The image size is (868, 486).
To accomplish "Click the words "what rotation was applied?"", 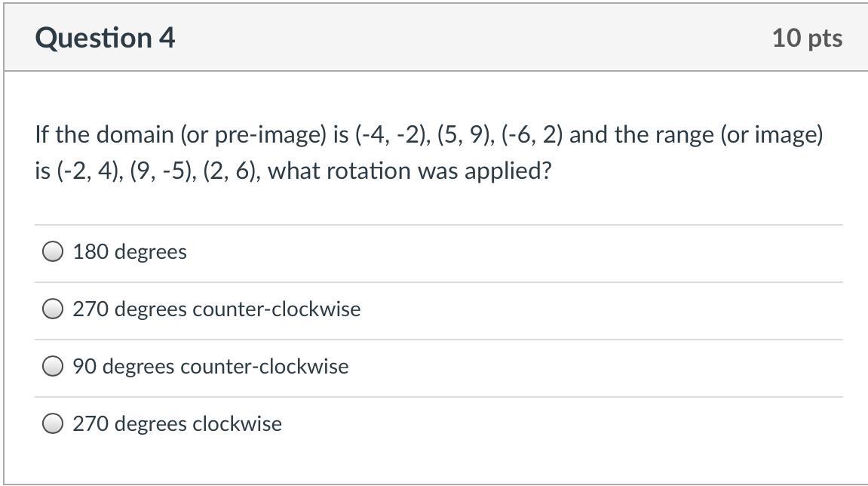I will click(409, 171).
